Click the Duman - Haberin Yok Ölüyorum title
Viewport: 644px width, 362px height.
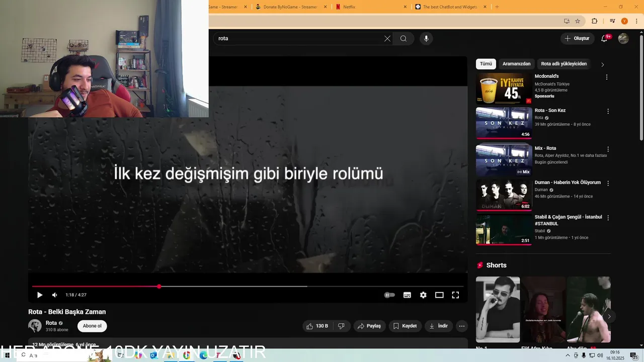pos(568,183)
